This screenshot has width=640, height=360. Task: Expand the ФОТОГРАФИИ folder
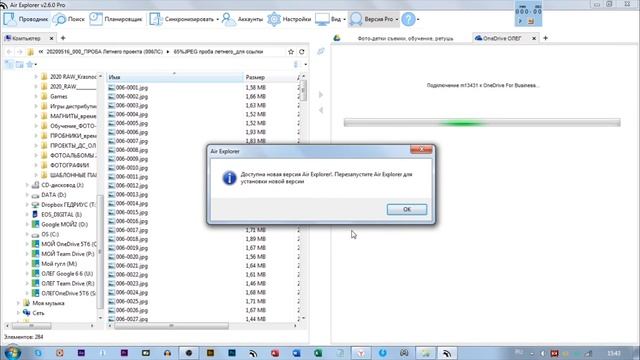pos(36,165)
